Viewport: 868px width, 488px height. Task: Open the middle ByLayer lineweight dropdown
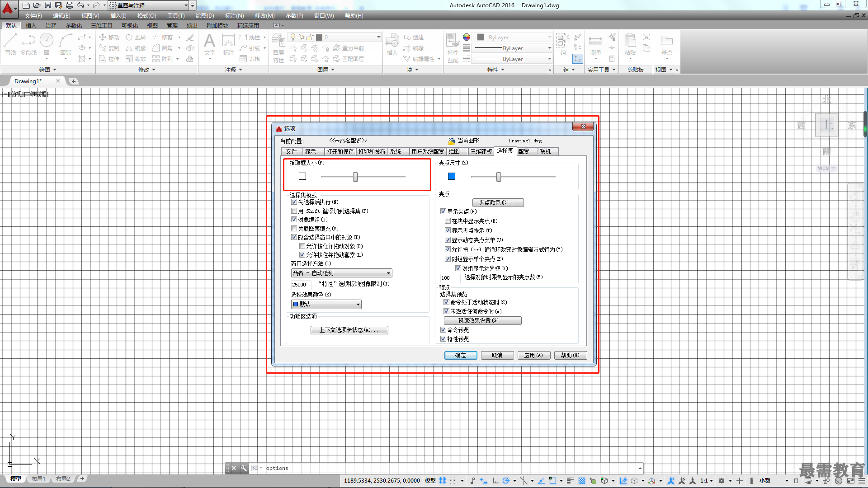point(513,48)
